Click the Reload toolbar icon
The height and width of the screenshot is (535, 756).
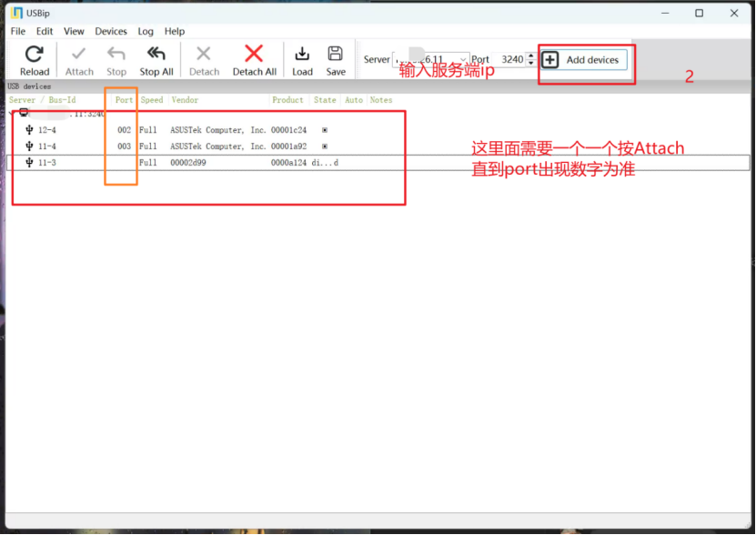(35, 60)
